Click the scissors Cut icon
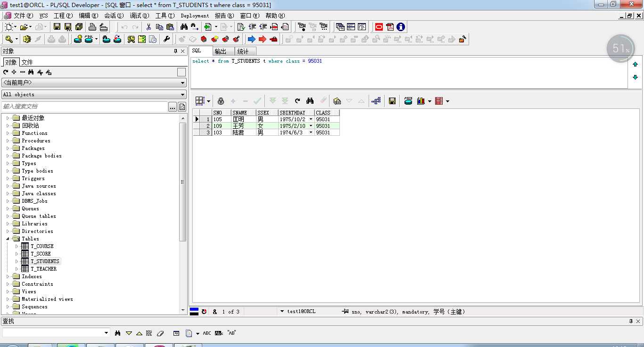This screenshot has width=644, height=347. 149,27
